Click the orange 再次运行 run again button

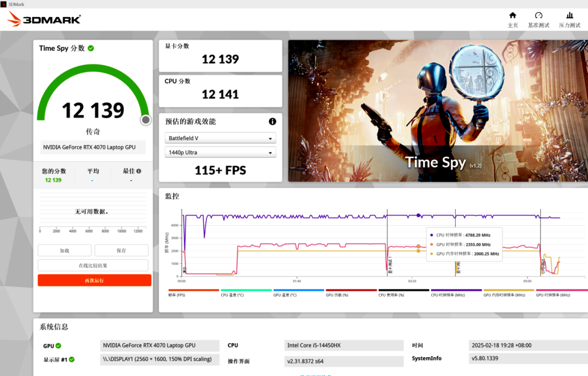(95, 280)
